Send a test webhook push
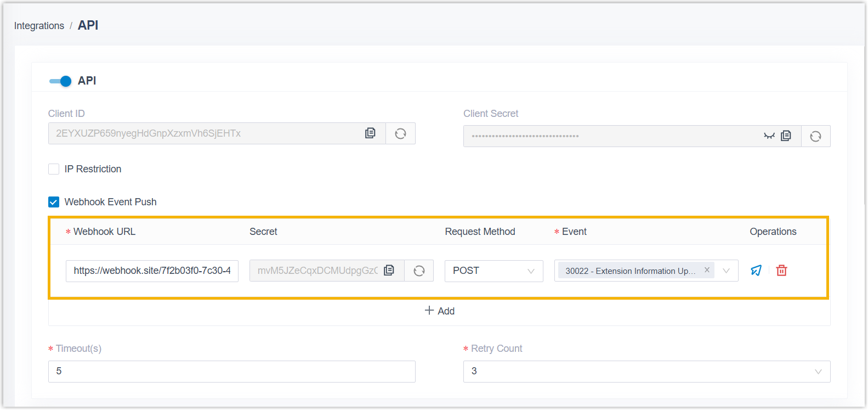 click(756, 271)
